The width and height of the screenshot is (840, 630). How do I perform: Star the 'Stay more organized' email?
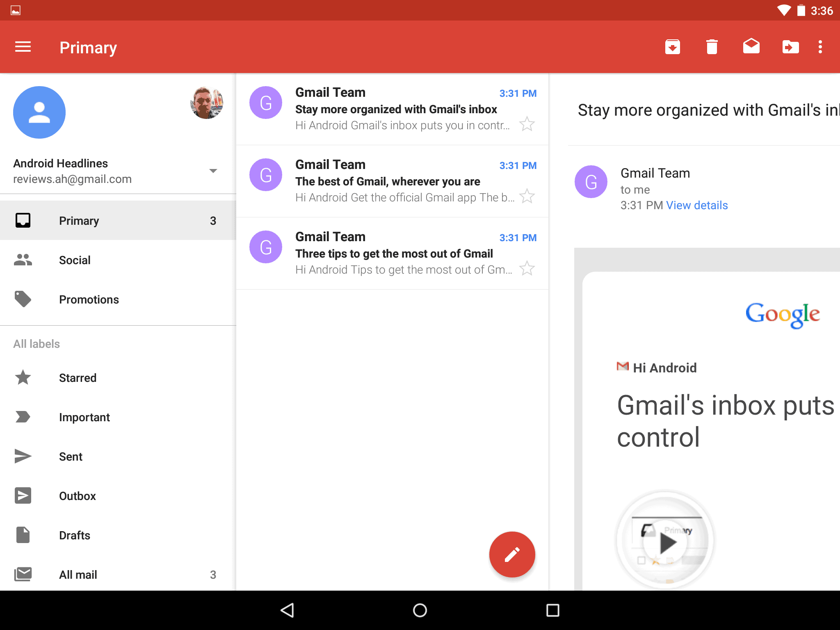[527, 124]
